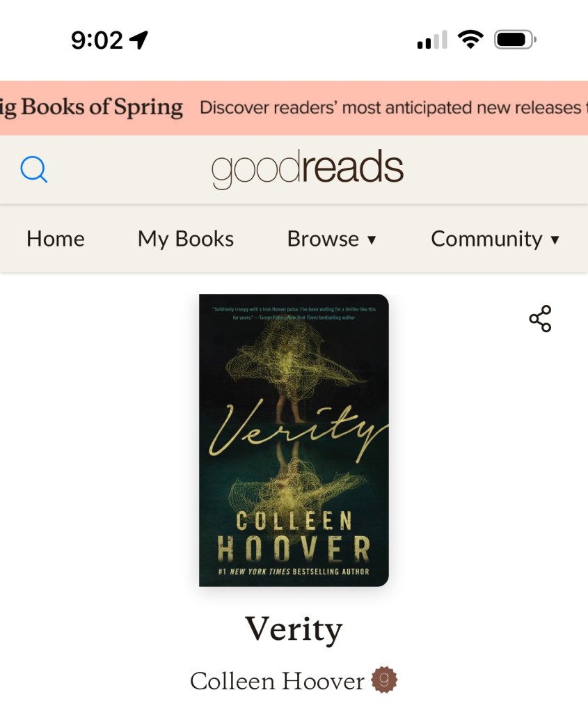This screenshot has width=588, height=713.
Task: Expand the Community dropdown arrow
Action: pyautogui.click(x=555, y=240)
